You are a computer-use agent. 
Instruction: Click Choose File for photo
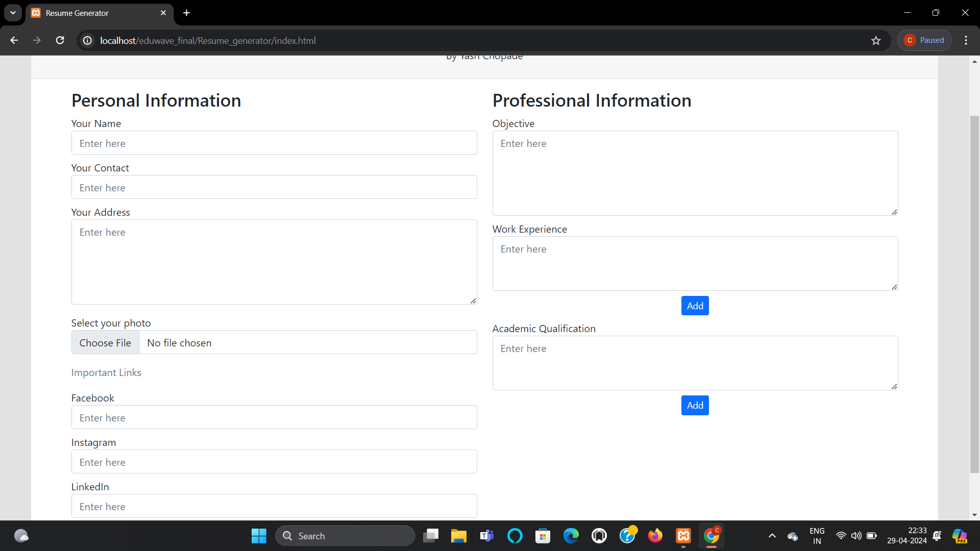coord(105,343)
